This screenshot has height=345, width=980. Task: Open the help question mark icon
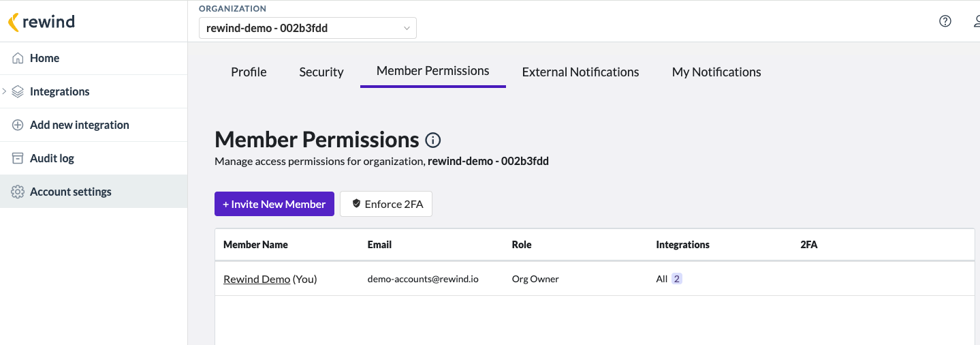pos(945,21)
